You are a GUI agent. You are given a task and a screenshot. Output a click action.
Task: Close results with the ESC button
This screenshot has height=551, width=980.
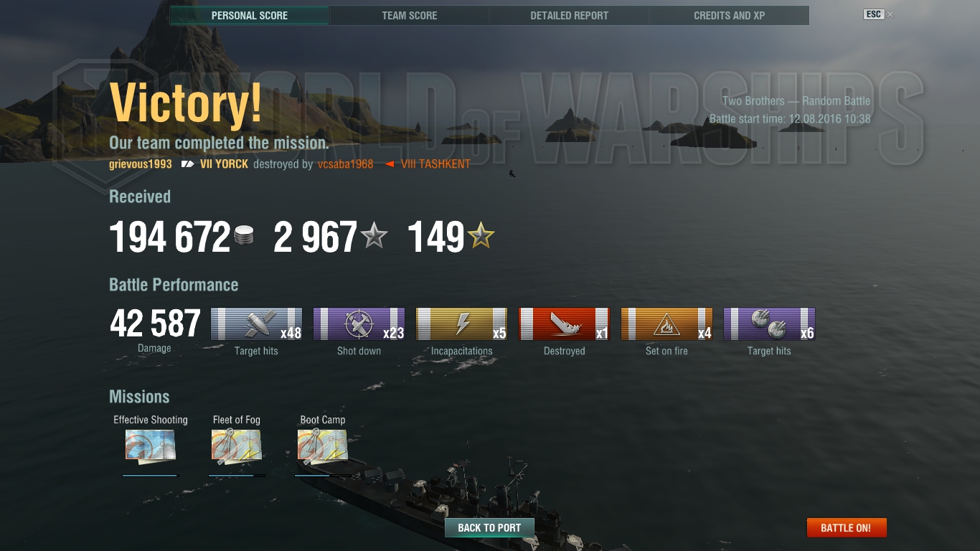point(873,14)
